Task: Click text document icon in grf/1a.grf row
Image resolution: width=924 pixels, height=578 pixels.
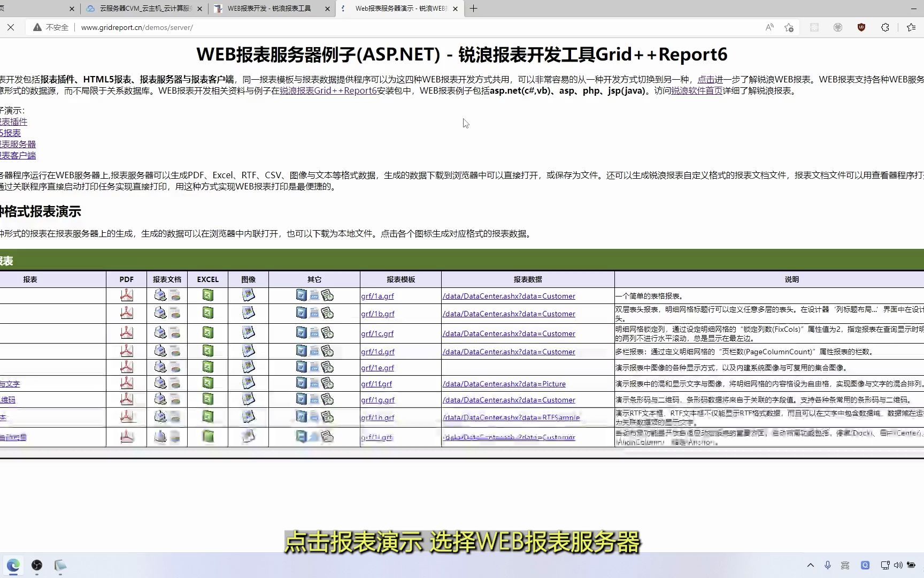Action: pyautogui.click(x=327, y=295)
